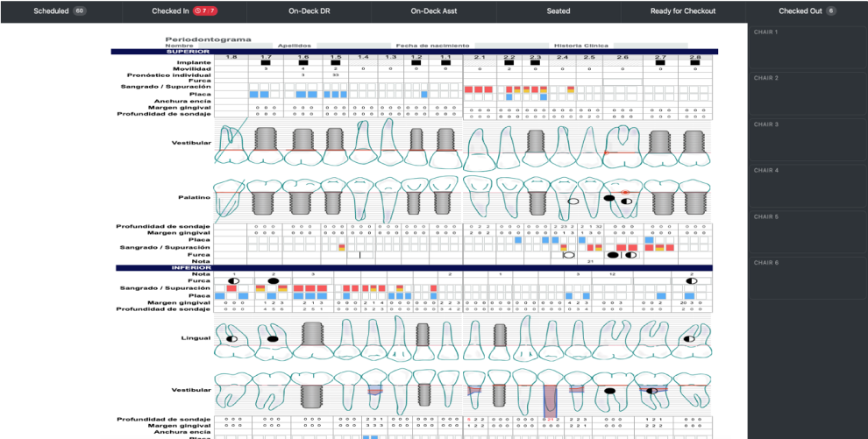Toggle Implante box for tooth 1.6
Screen dimensions: 868x439
(303, 63)
